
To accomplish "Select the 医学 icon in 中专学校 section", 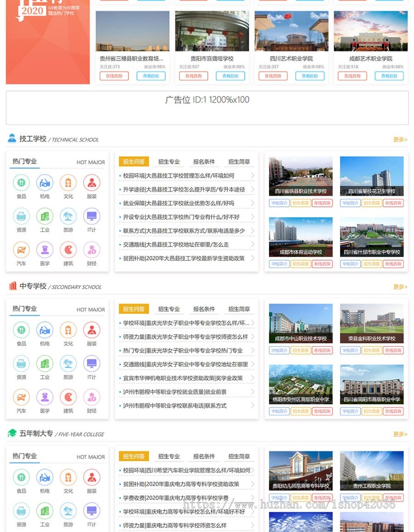I will coord(45,397).
